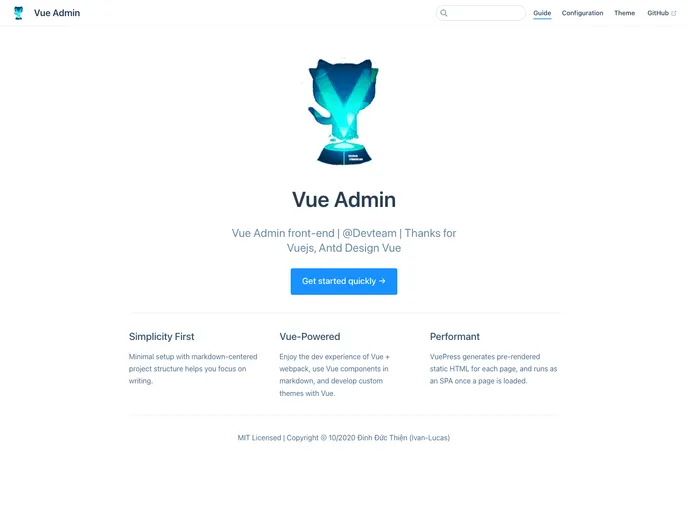Click the tagline mentioning Antd Design Vue
Viewport: 688px width, 512px height.
(x=344, y=240)
